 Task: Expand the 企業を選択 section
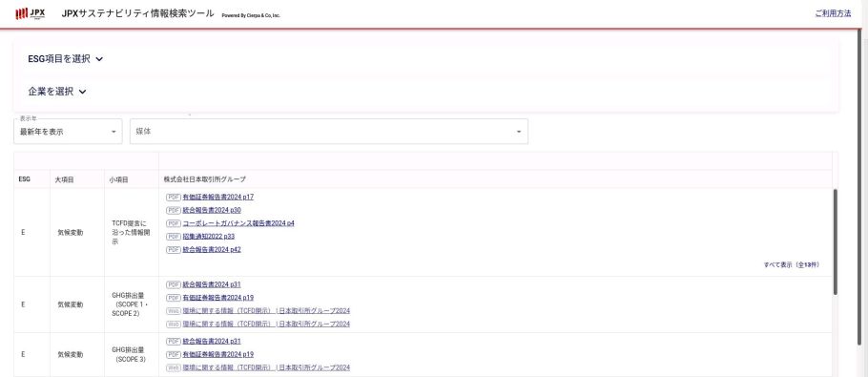click(57, 92)
